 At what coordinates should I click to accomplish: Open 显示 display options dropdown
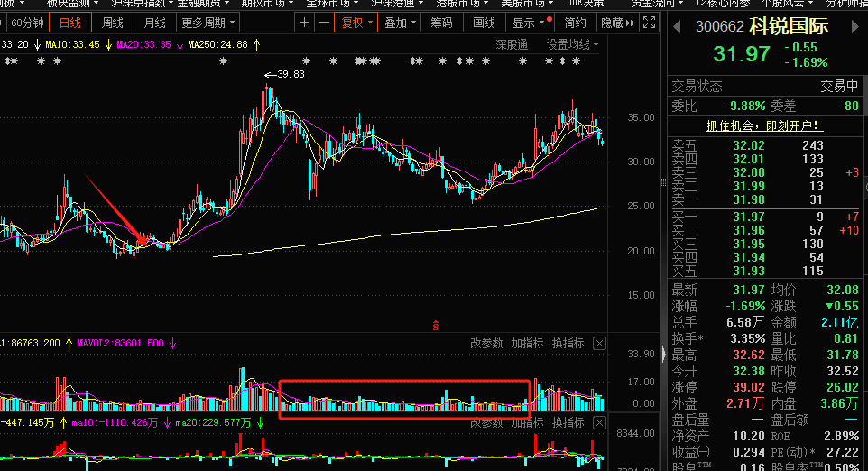tap(529, 23)
